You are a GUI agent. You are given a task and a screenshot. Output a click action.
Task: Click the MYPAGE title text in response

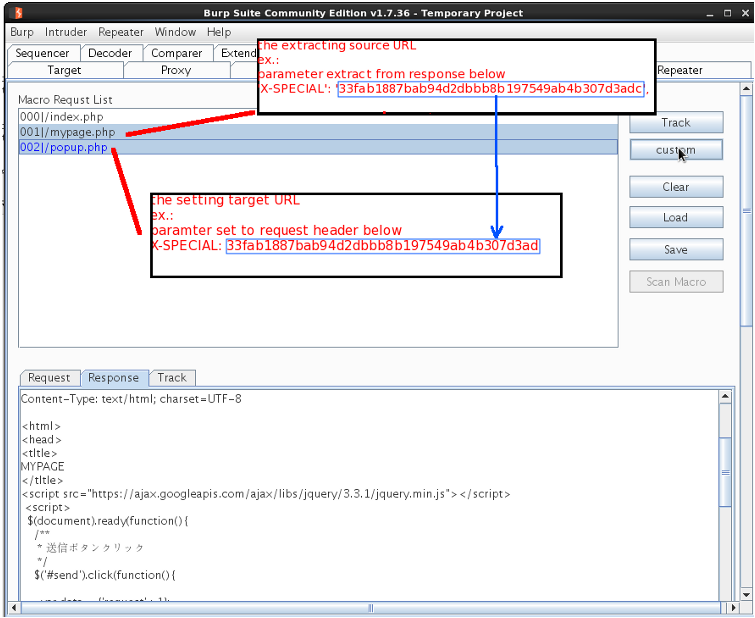(42, 466)
